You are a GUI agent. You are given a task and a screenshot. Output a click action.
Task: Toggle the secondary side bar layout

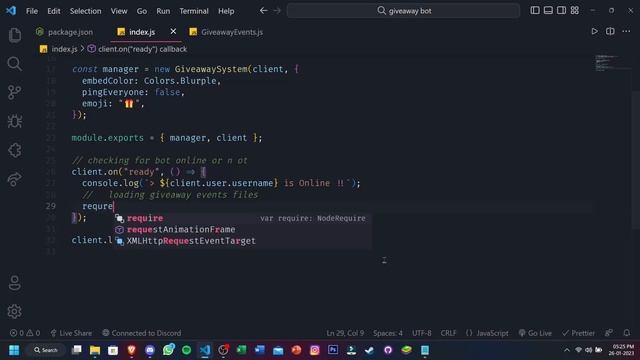(x=561, y=11)
